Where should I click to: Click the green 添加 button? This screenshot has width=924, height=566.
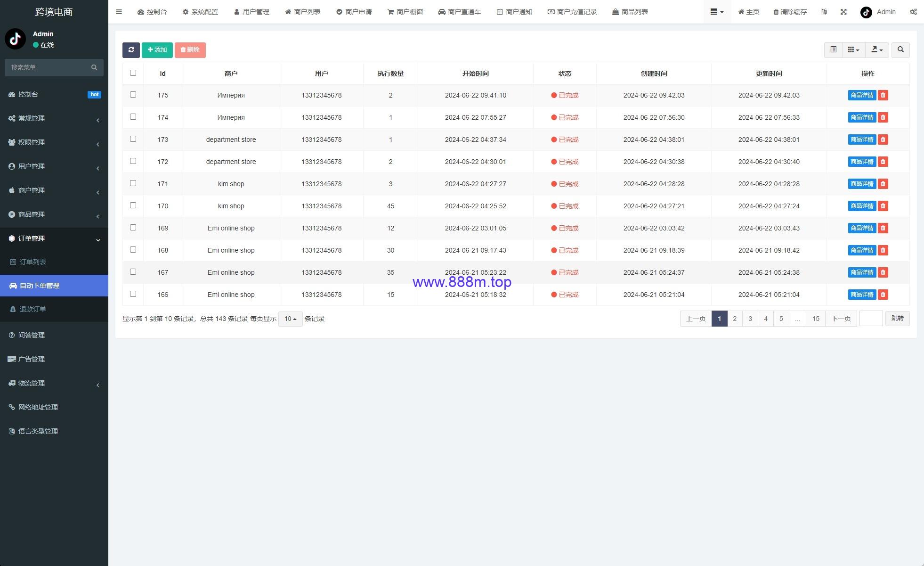(x=157, y=50)
